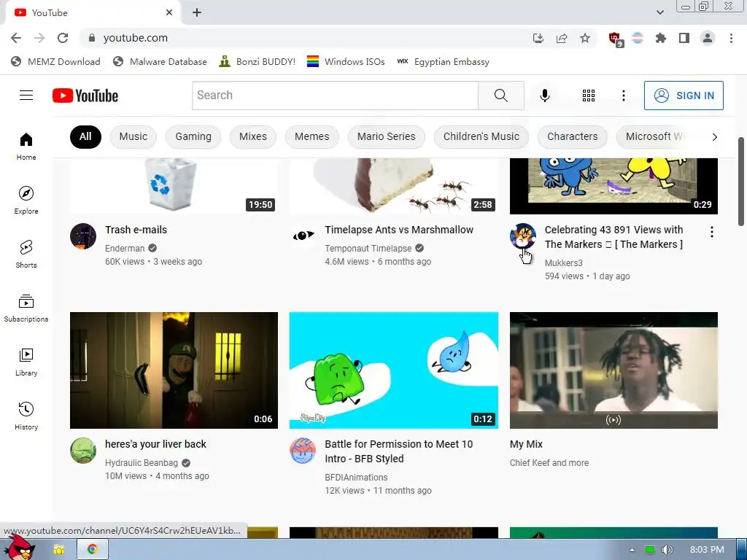Click the browser back arrow

(16, 38)
